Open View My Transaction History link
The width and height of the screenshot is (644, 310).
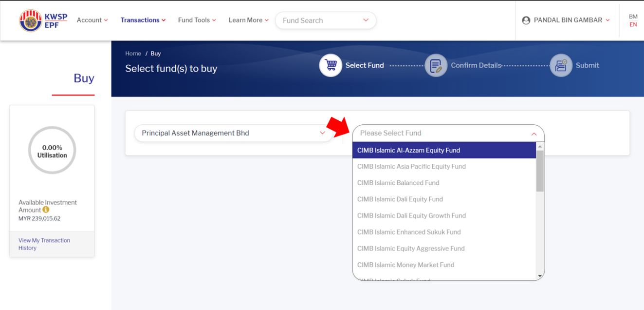tap(44, 244)
